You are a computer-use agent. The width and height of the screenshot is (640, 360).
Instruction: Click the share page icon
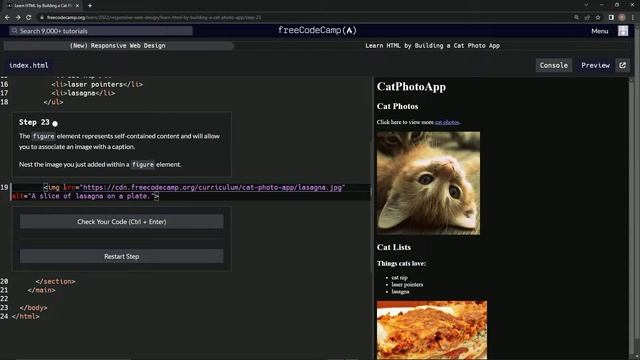(x=587, y=18)
